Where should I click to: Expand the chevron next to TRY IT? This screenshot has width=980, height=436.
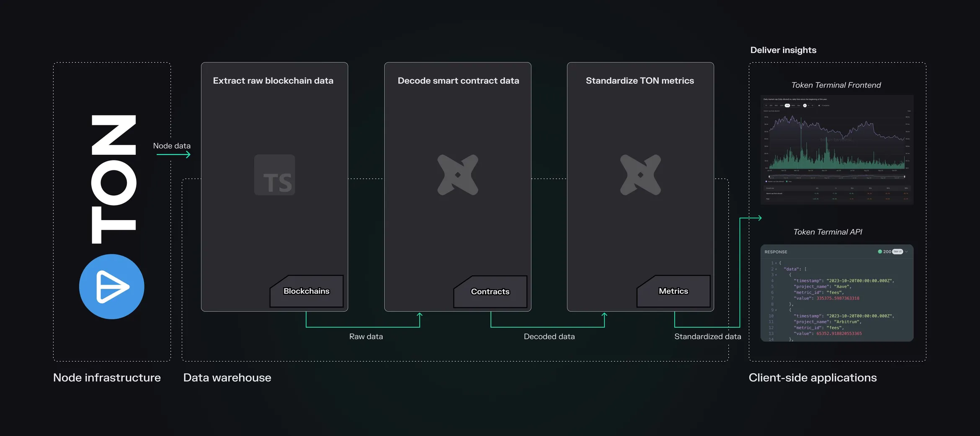(x=906, y=251)
